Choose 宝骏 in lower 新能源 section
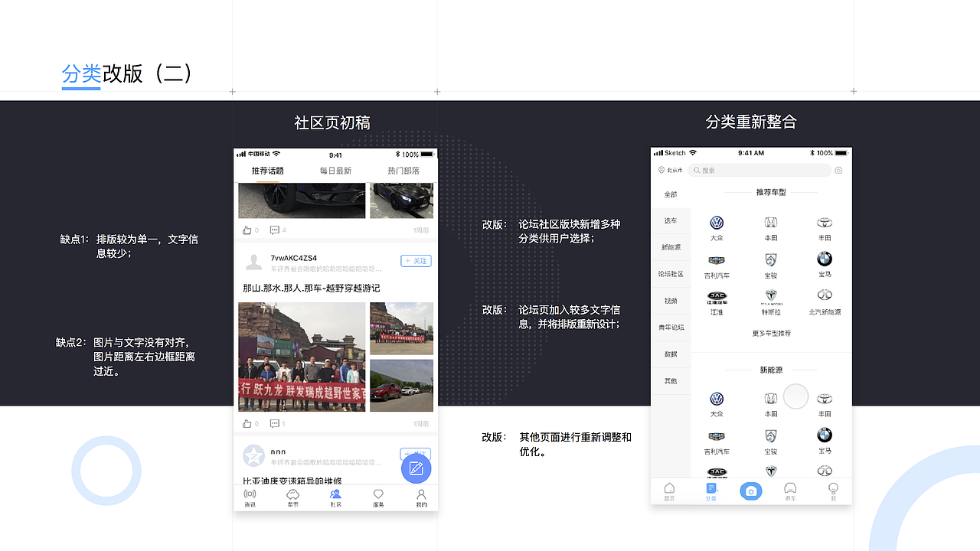This screenshot has height=551, width=980. pyautogui.click(x=771, y=442)
